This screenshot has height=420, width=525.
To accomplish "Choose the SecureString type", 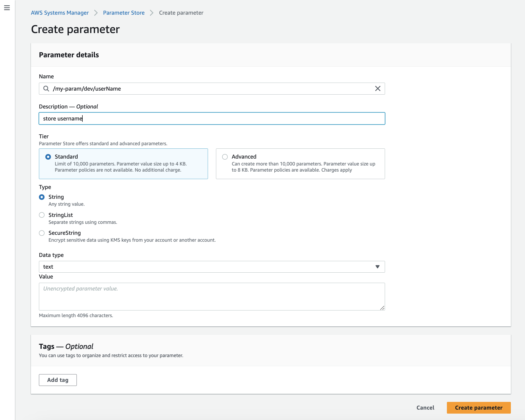I will (x=42, y=233).
